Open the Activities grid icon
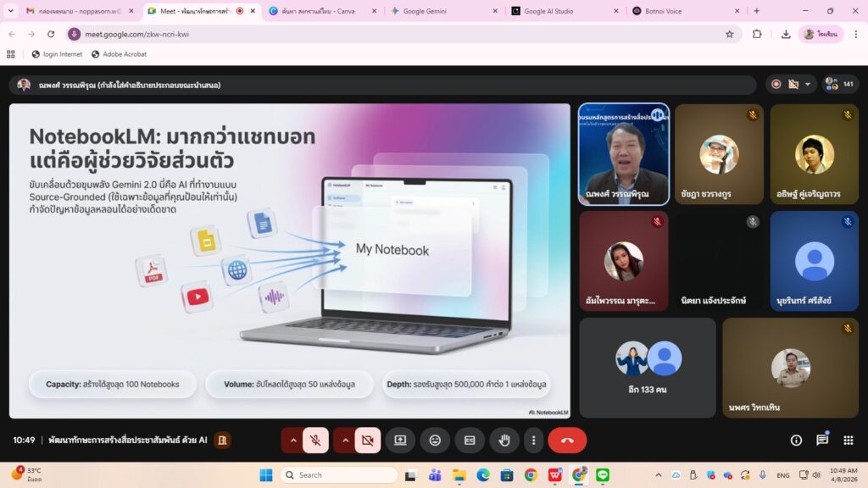 [x=849, y=441]
